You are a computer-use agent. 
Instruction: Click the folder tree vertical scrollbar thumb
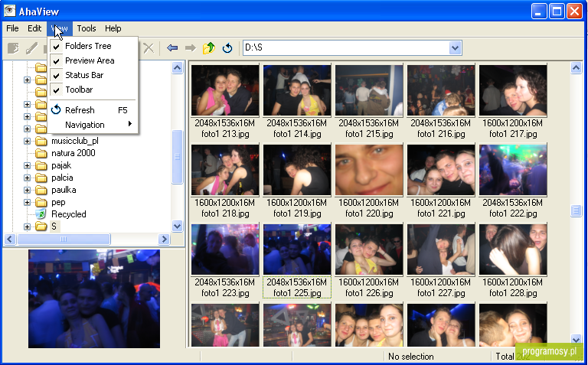coord(177,157)
